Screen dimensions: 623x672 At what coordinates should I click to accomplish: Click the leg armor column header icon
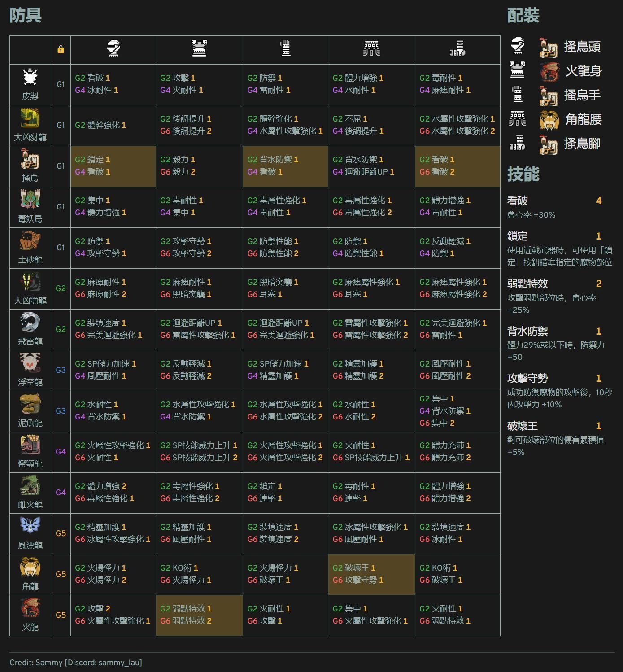tap(457, 48)
